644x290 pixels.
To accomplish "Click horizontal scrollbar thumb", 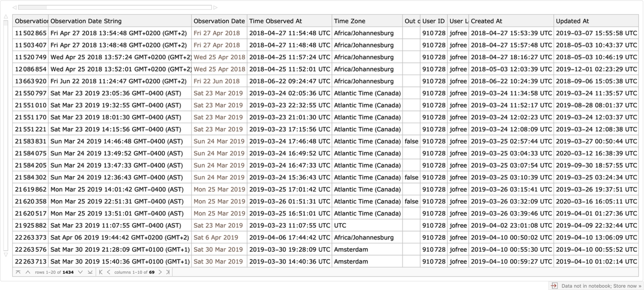I will click(32, 8).
